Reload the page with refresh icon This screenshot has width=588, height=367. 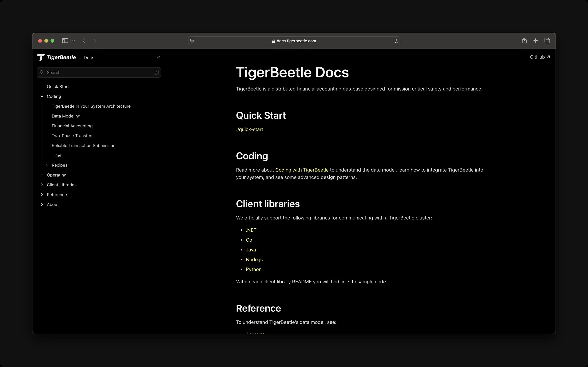(396, 41)
